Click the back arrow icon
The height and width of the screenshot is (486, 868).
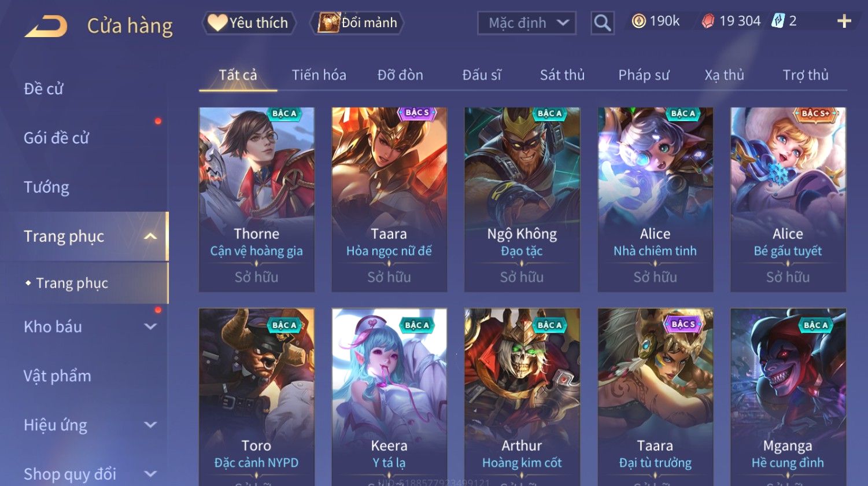point(46,26)
